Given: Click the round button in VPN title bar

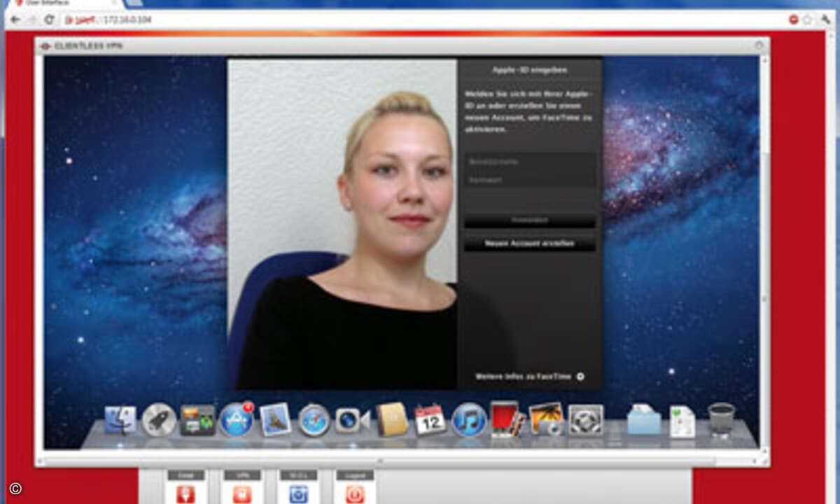Looking at the screenshot, I should coord(758,46).
